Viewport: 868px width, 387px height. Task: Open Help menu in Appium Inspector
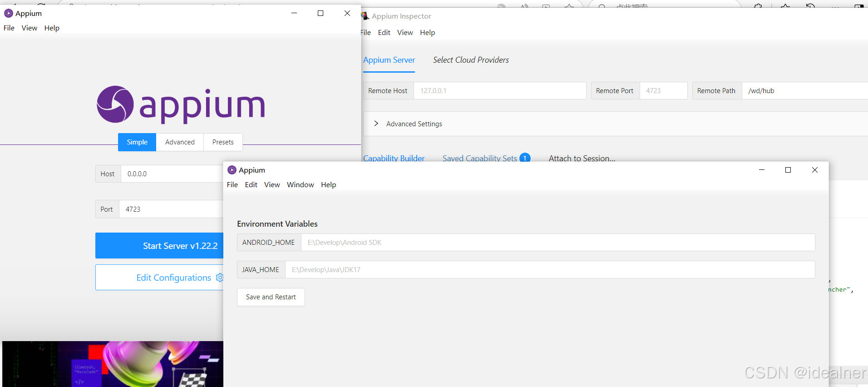coord(427,33)
